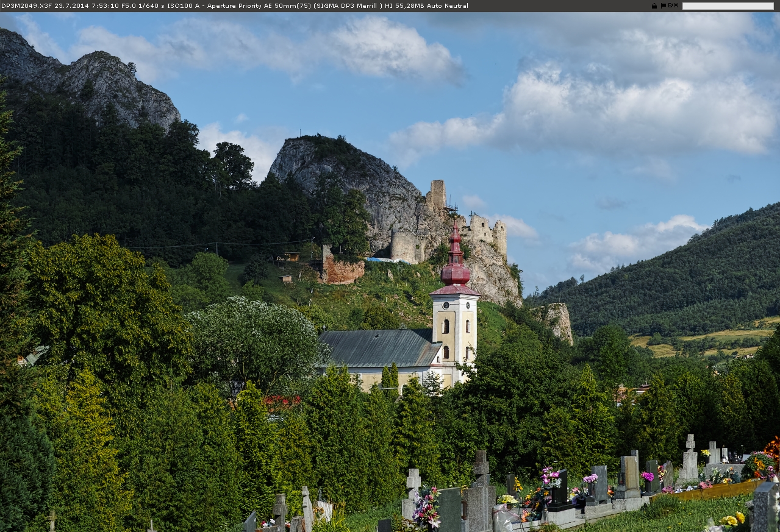The height and width of the screenshot is (532, 780).
Task: Click the lock (protect) icon
Action: click(654, 5)
